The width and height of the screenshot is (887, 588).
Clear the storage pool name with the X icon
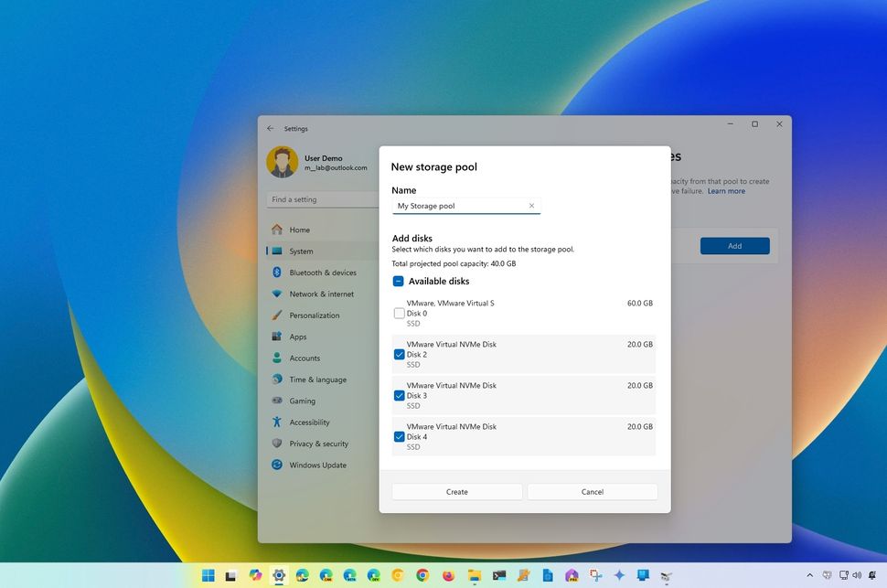pos(531,206)
